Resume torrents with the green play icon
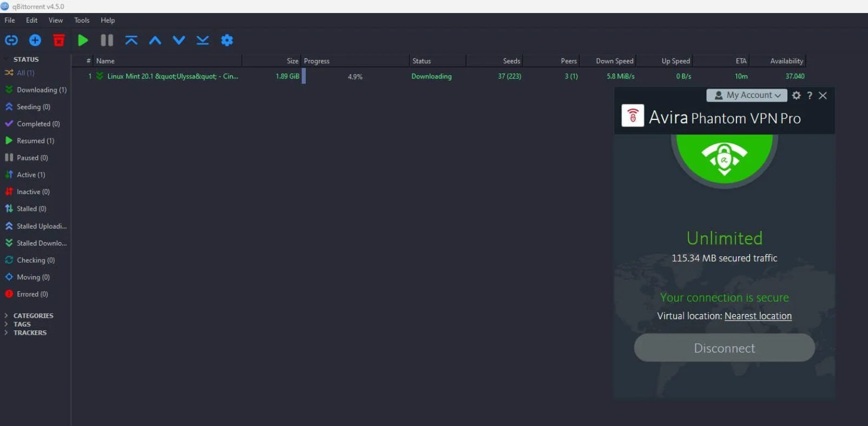Image resolution: width=868 pixels, height=426 pixels. [83, 40]
